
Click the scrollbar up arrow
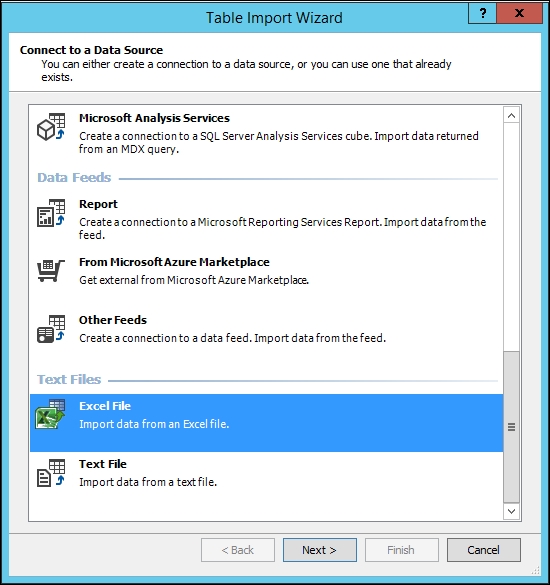(511, 116)
